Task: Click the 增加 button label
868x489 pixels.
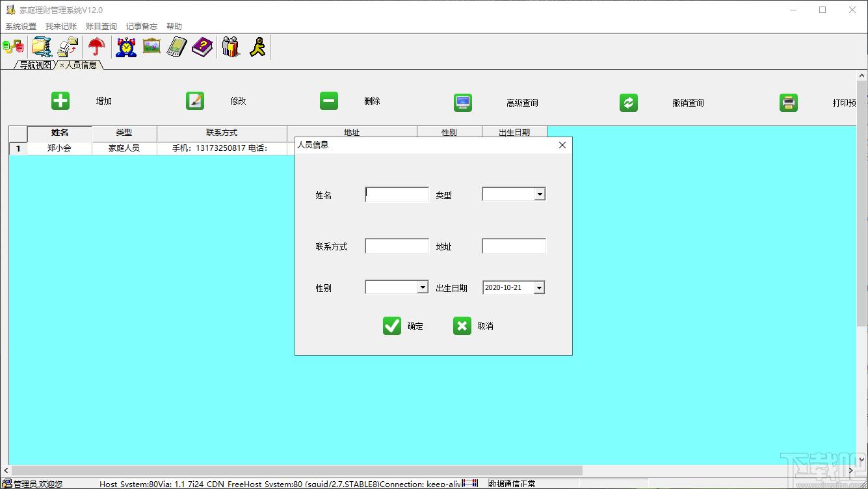Action: (104, 101)
